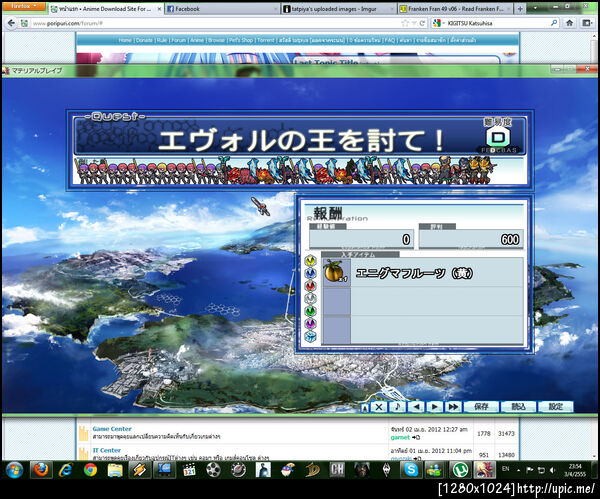Open the Forum link in site navigation
Screen dimensions: 600x499
178,40
